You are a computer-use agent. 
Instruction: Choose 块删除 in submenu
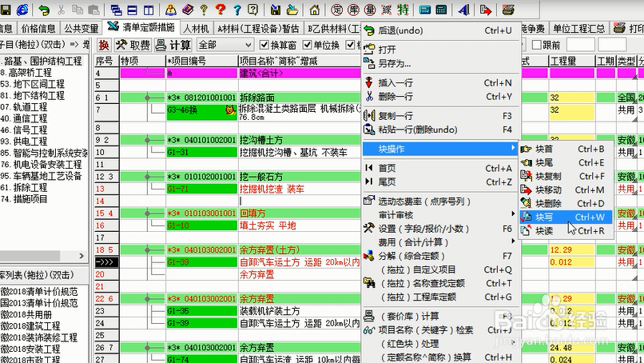pos(566,204)
